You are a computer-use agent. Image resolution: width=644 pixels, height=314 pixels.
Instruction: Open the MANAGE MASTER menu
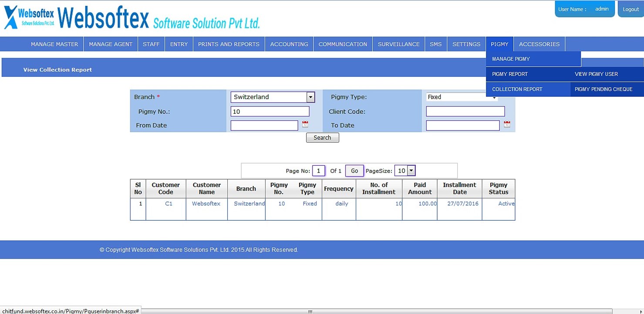54,44
